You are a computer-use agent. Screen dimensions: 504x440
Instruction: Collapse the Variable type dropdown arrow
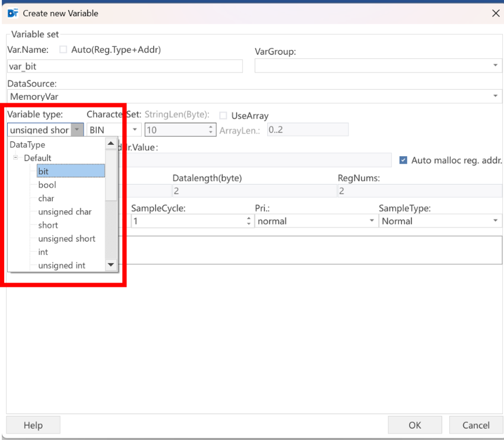77,130
